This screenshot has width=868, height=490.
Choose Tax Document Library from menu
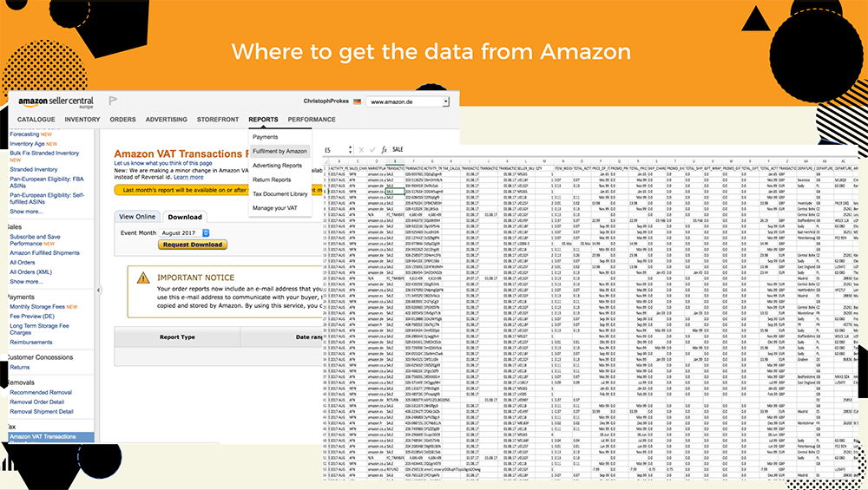pyautogui.click(x=279, y=194)
